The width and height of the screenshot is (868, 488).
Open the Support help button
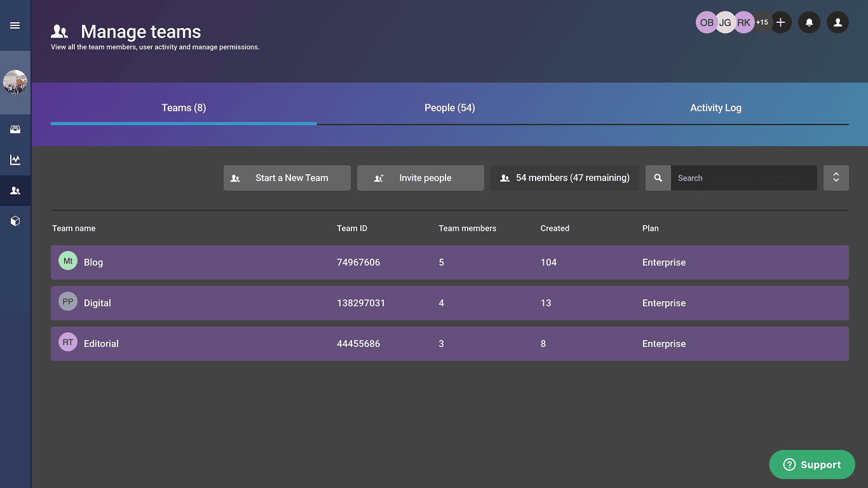pos(812,464)
